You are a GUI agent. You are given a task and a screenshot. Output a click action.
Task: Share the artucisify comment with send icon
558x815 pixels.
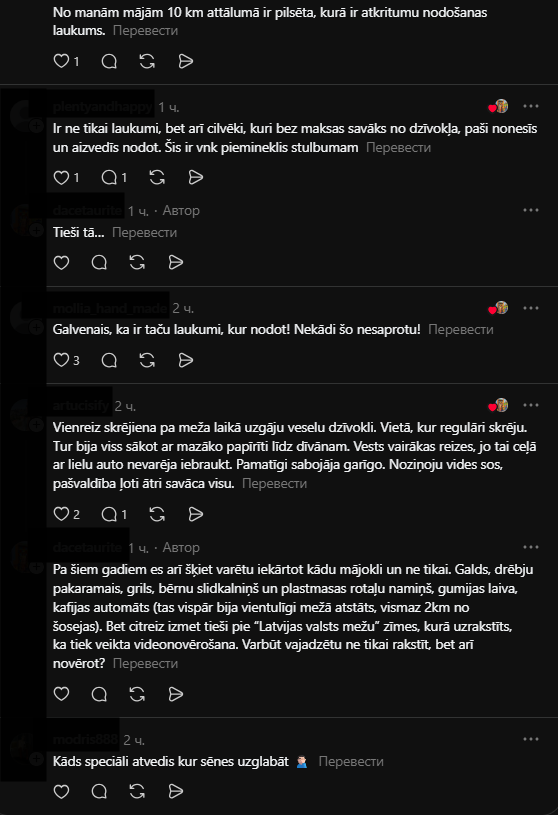point(195,515)
